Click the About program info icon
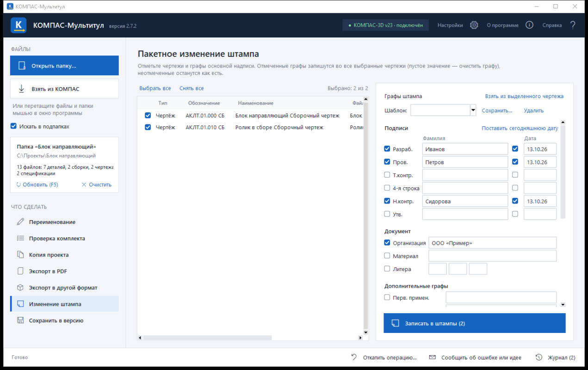 [x=530, y=25]
